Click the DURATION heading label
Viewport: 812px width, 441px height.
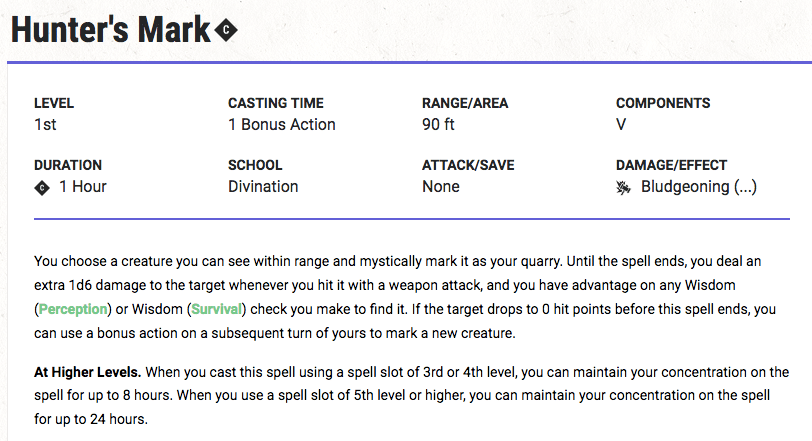(x=68, y=165)
